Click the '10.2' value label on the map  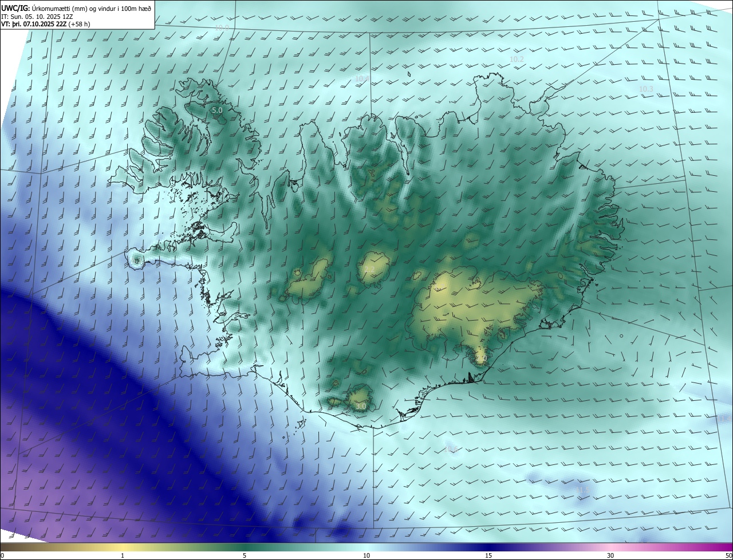[517, 59]
